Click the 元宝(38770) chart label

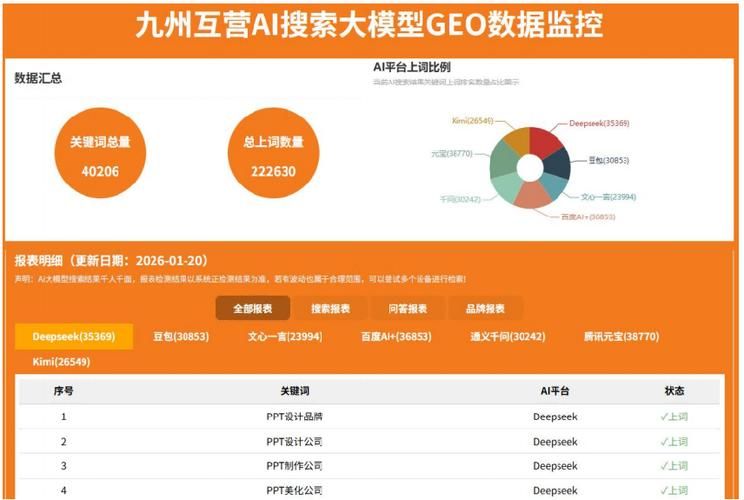pos(452,154)
